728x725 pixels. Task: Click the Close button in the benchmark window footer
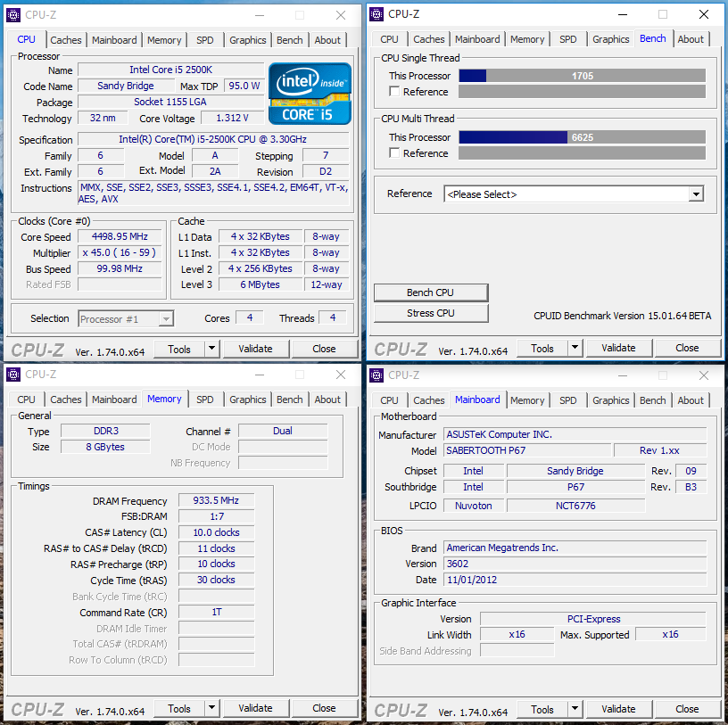pos(687,348)
